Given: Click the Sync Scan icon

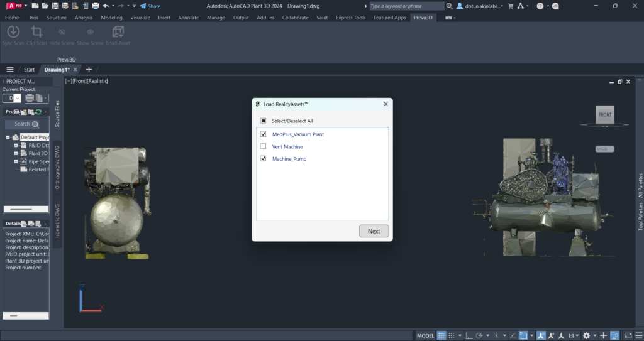Looking at the screenshot, I should point(13,32).
